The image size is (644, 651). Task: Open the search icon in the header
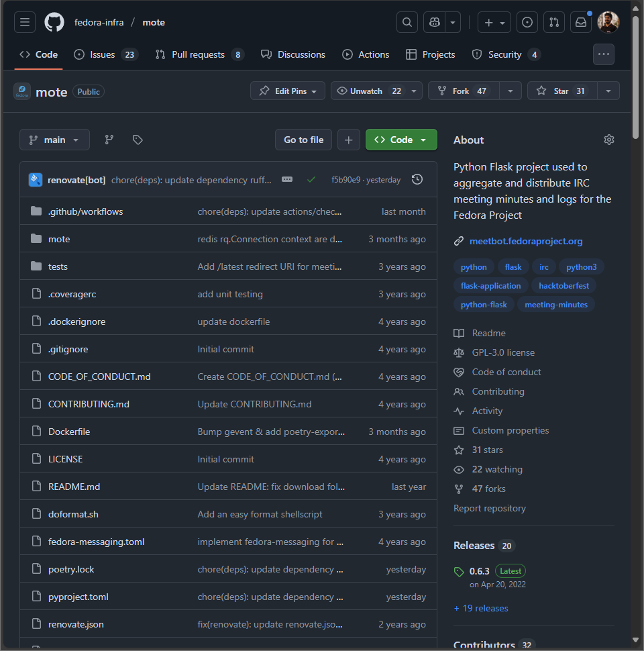[407, 22]
